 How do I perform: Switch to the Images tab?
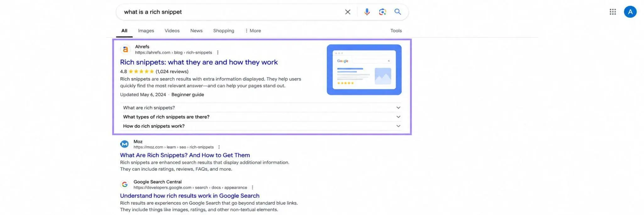coord(146,31)
